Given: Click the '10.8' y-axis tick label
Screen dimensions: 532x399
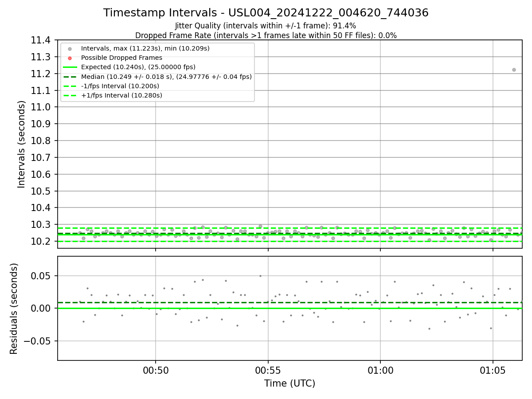Looking at the screenshot, I should (x=40, y=141).
